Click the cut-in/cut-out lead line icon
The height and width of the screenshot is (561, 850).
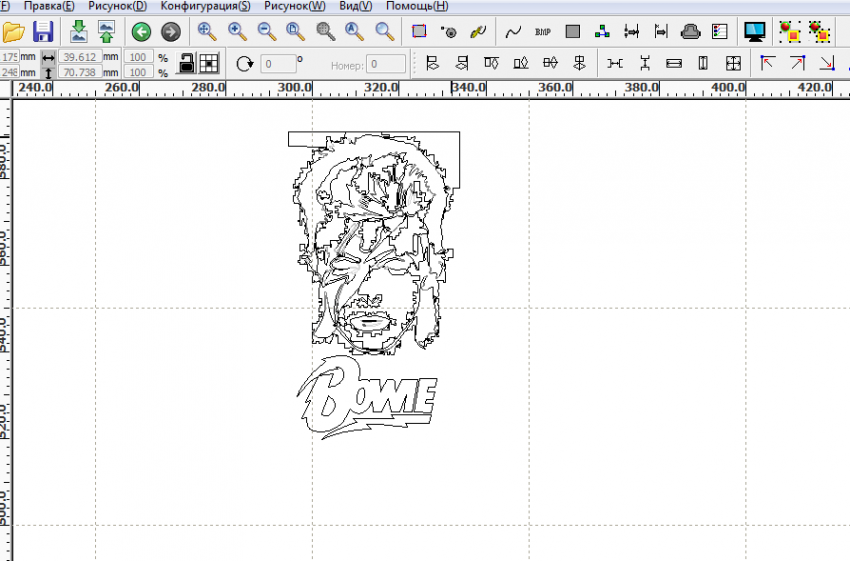(x=449, y=32)
